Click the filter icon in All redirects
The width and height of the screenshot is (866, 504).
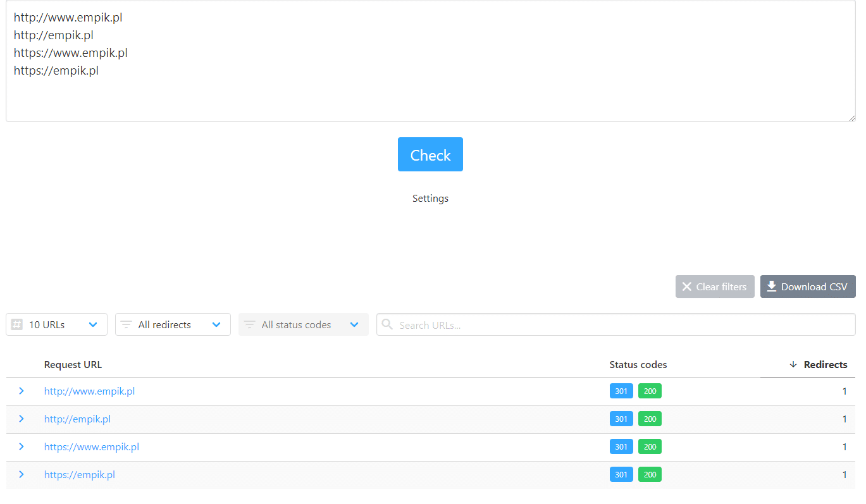[x=127, y=324]
